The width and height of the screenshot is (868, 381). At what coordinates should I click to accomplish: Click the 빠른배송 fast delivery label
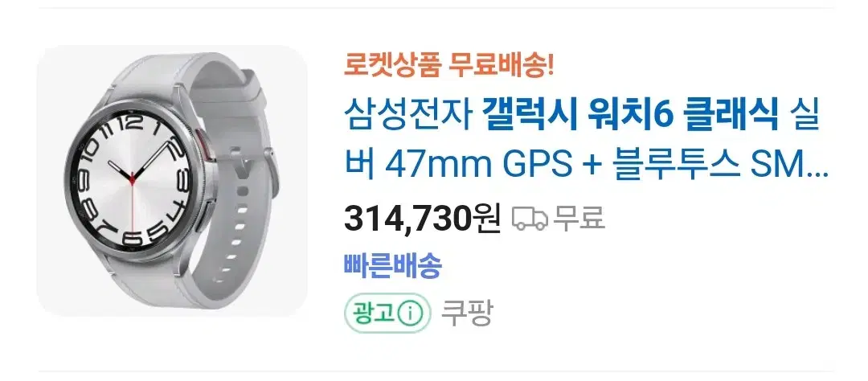point(393,267)
